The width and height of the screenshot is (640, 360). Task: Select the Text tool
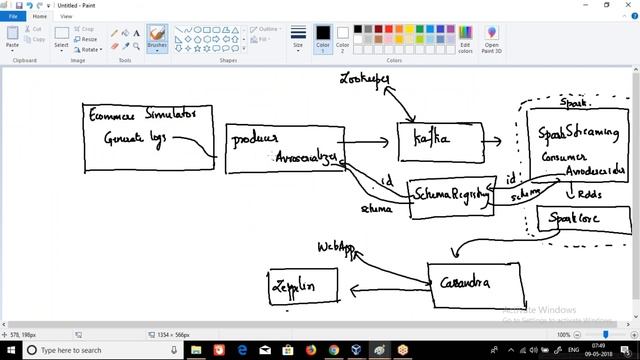click(136, 33)
